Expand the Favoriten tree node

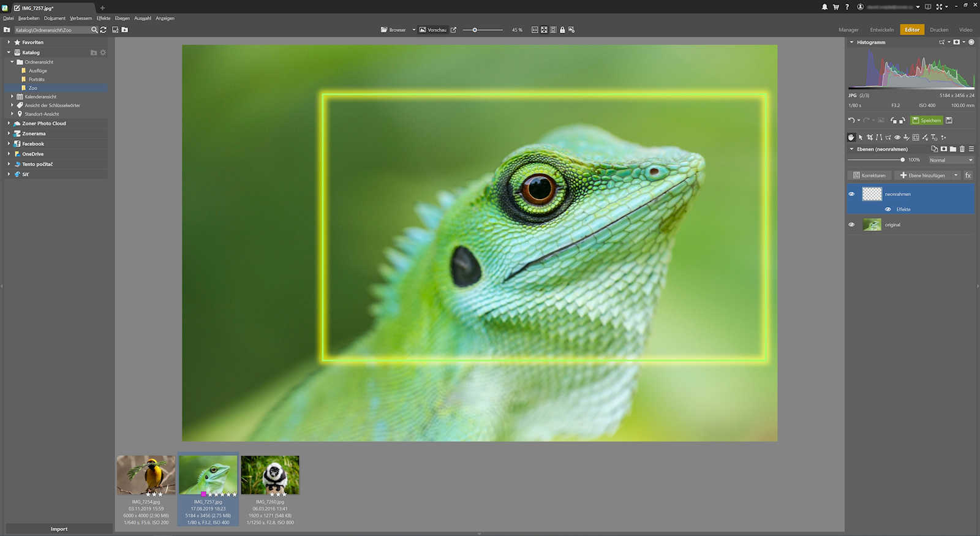[9, 42]
